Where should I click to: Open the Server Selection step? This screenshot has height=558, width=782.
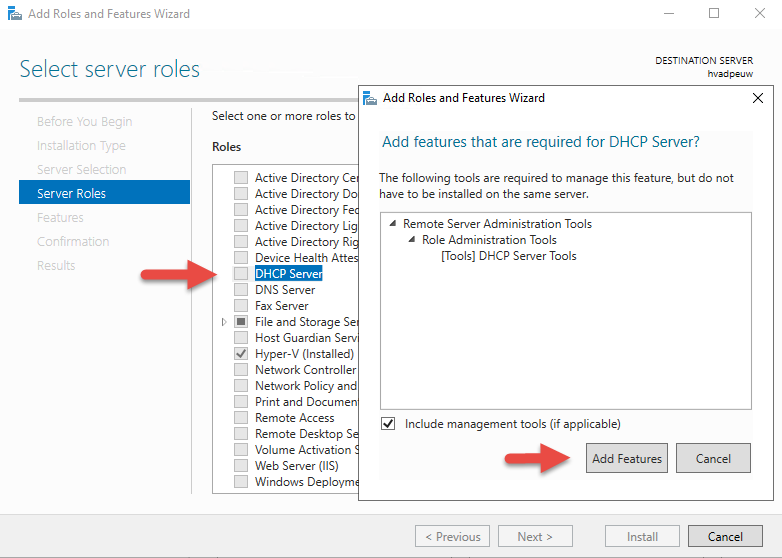[81, 170]
